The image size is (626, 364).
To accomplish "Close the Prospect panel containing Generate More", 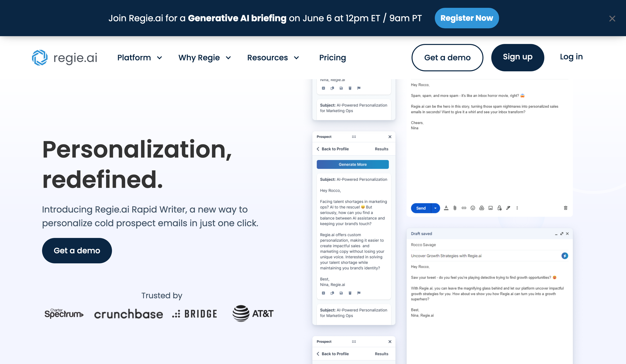I will 390,137.
